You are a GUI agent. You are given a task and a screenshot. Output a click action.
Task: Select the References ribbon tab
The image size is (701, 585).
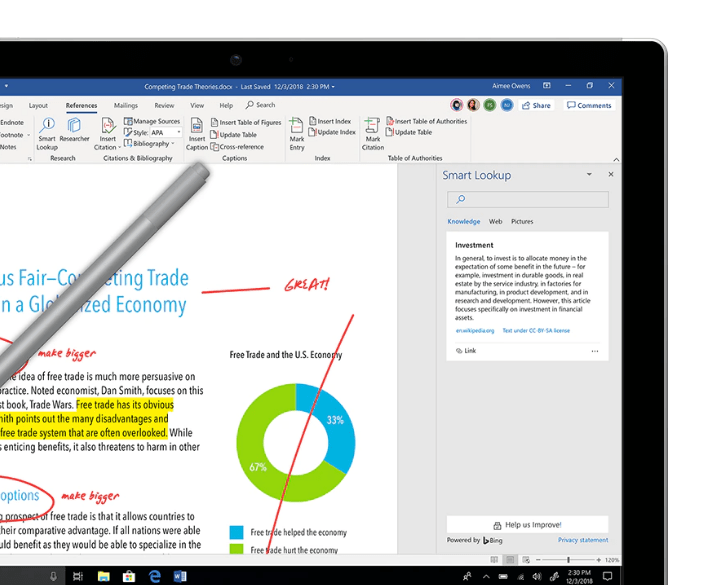coord(81,105)
